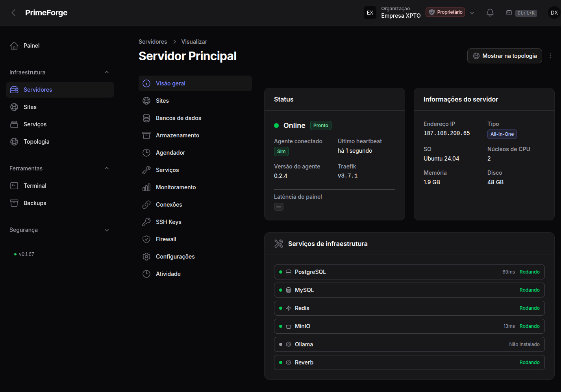Collapse the Ferramentas section
561x392 pixels.
[107, 168]
